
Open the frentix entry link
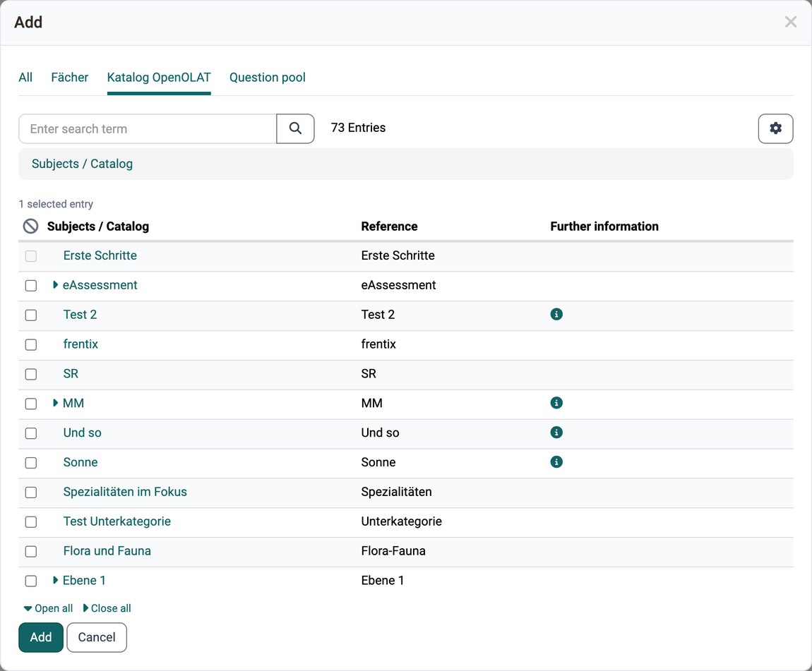tap(80, 344)
